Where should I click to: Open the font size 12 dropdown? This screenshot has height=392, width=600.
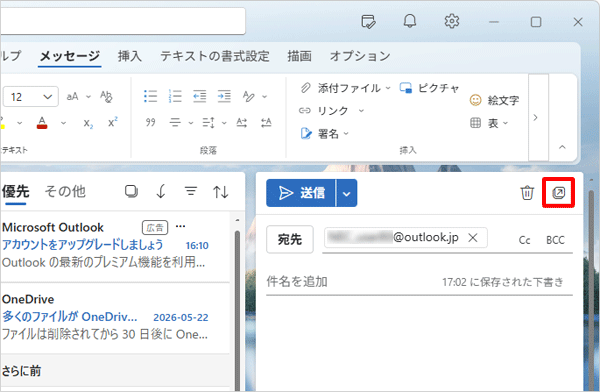click(31, 96)
